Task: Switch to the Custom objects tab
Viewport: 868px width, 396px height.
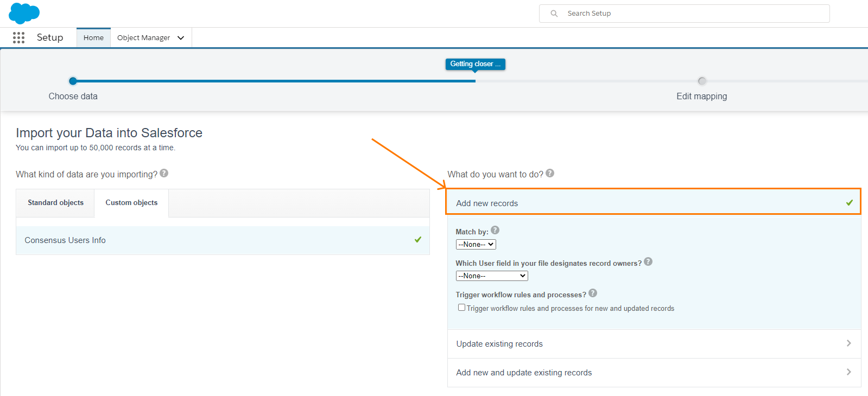Action: (x=131, y=203)
